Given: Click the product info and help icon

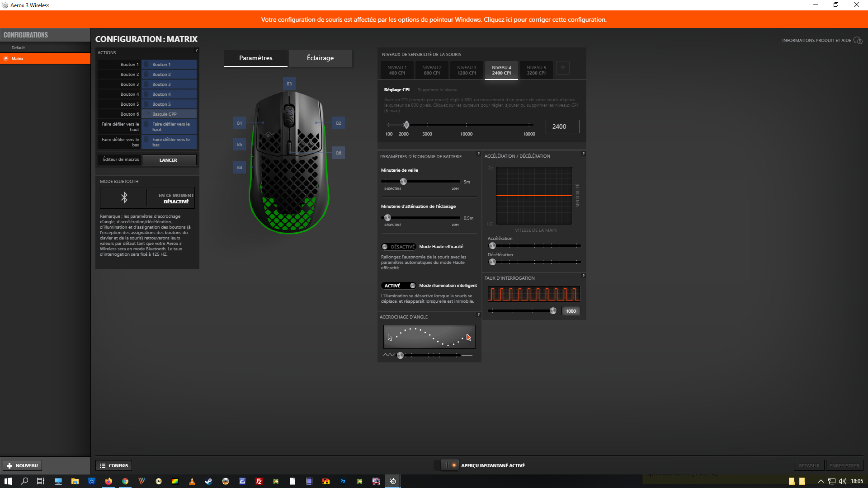Looking at the screenshot, I should coord(858,41).
